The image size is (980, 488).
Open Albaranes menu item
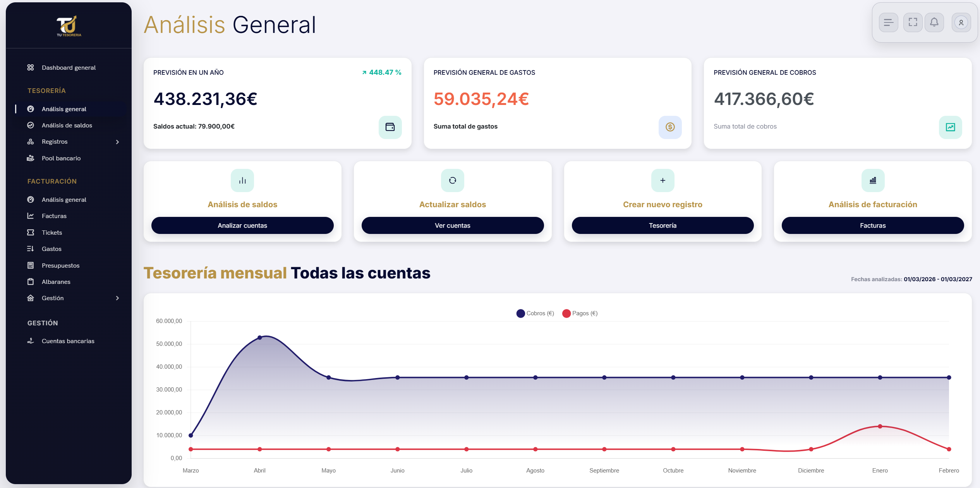tap(56, 282)
